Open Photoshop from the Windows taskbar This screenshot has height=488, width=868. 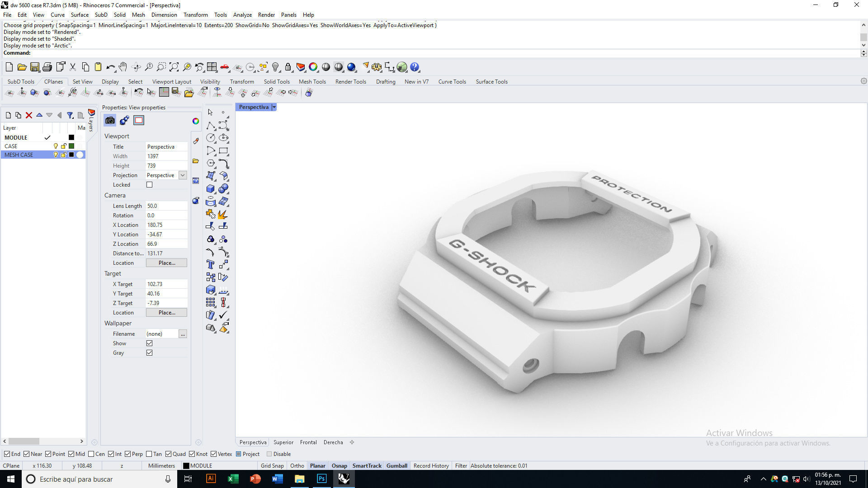coord(321,479)
